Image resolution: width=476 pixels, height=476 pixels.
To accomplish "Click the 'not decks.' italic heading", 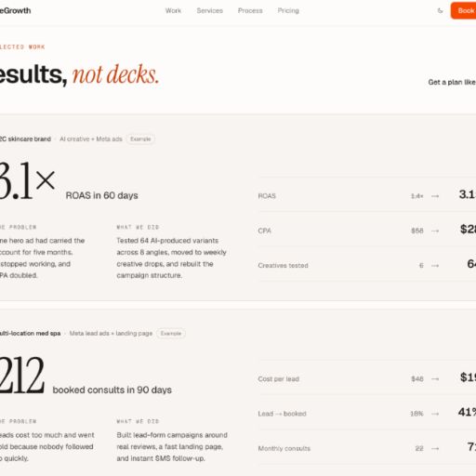I will click(x=115, y=74).
